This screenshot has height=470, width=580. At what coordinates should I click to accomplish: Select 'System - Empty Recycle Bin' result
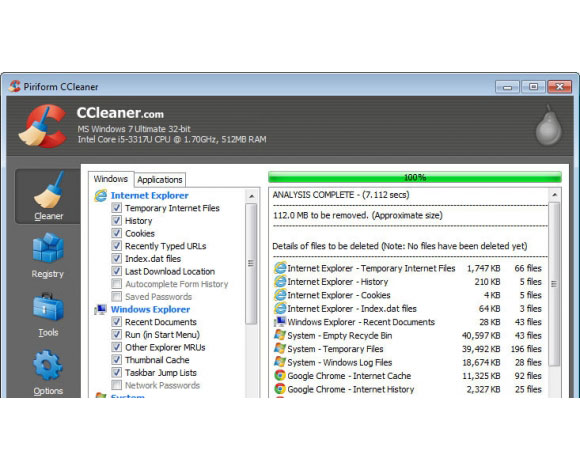pos(408,335)
